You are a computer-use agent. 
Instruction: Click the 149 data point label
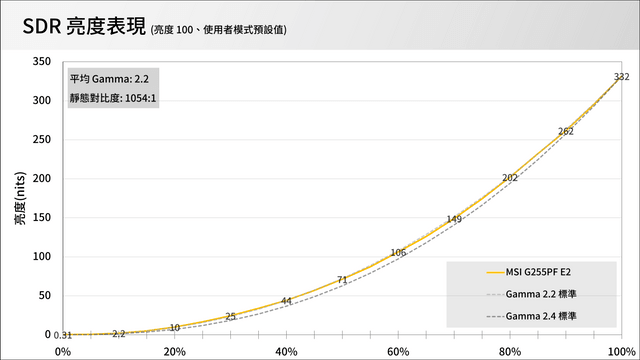click(x=454, y=219)
